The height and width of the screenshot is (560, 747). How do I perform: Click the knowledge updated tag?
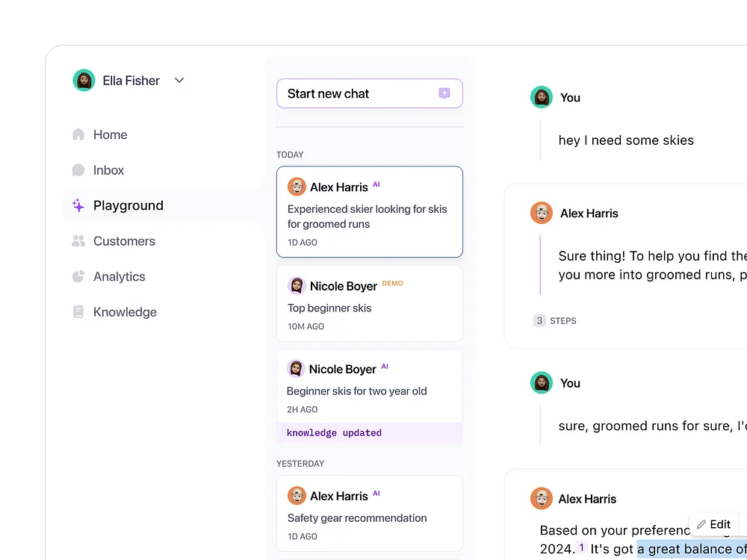pos(335,433)
